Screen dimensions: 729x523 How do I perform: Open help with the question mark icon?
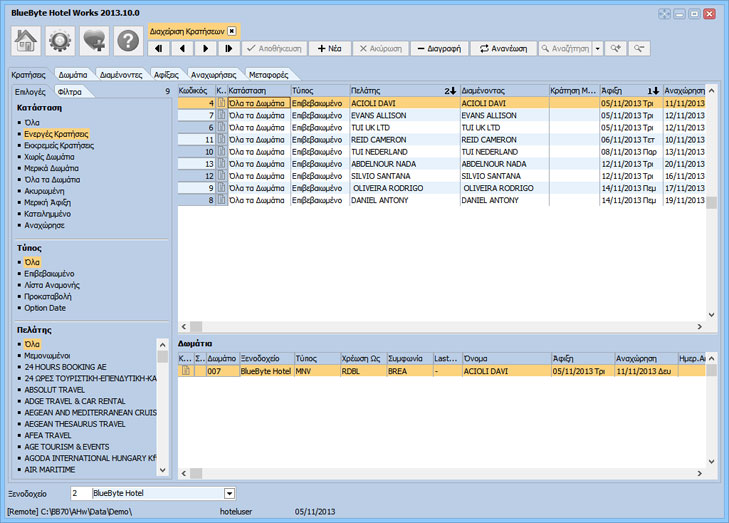coord(128,40)
